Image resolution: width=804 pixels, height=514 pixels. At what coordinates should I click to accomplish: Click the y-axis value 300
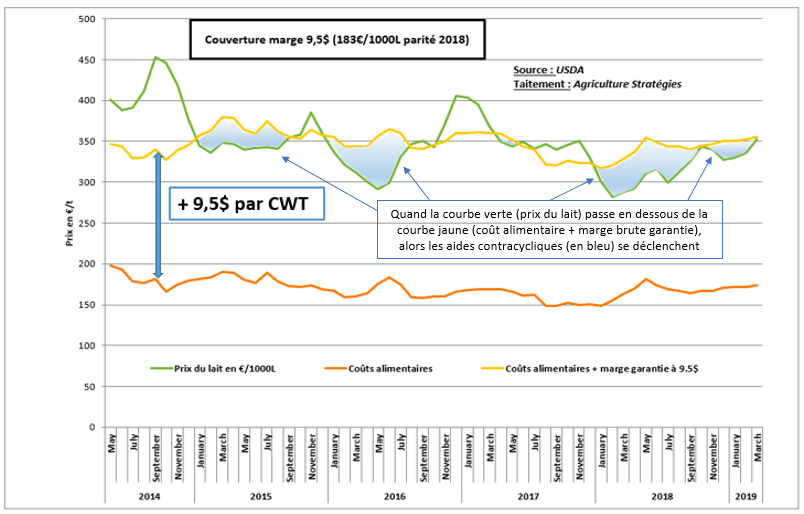tap(87, 182)
